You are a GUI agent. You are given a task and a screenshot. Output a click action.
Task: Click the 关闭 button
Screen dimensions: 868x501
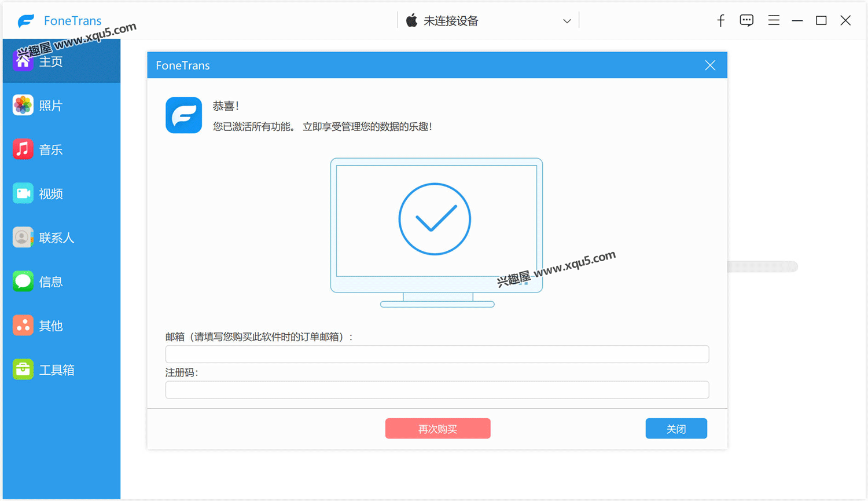click(676, 429)
